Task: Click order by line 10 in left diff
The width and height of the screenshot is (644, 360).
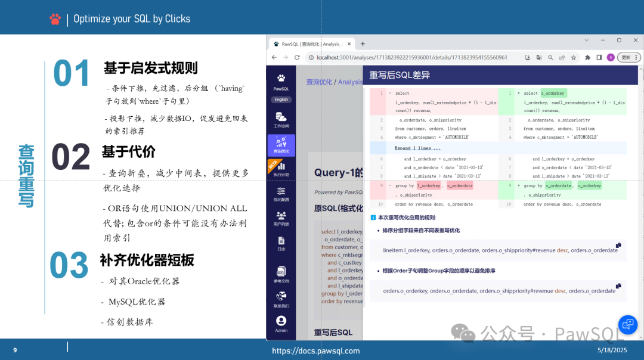Action: pos(434,204)
